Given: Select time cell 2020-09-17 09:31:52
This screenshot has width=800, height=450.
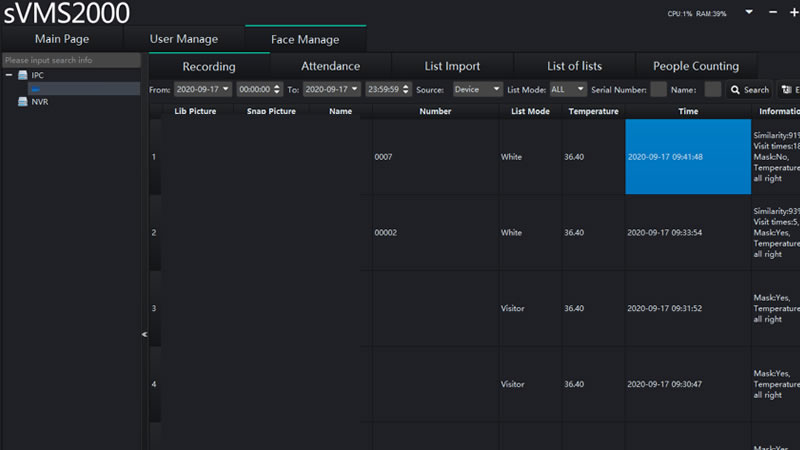Looking at the screenshot, I should (688, 308).
